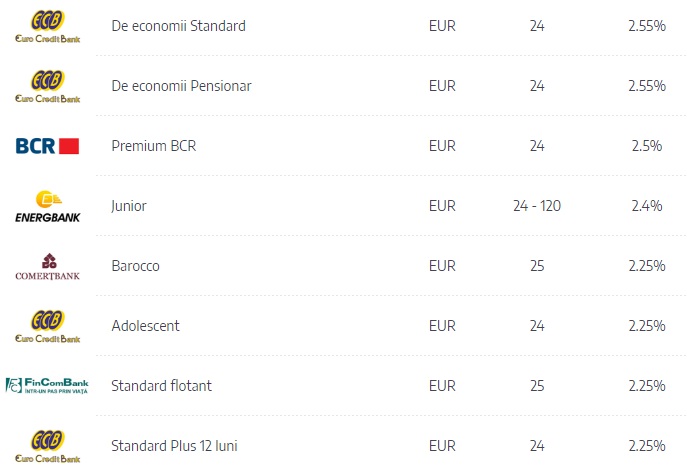Open the BCR bank logo
The width and height of the screenshot is (687, 471).
pos(47,146)
